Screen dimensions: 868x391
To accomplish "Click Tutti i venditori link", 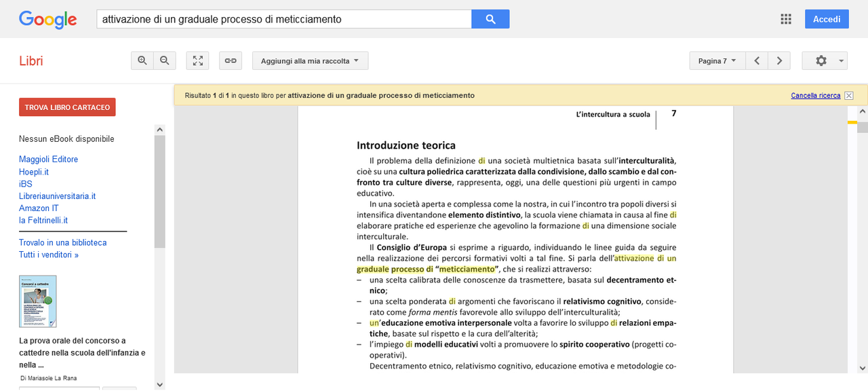I will pos(49,255).
